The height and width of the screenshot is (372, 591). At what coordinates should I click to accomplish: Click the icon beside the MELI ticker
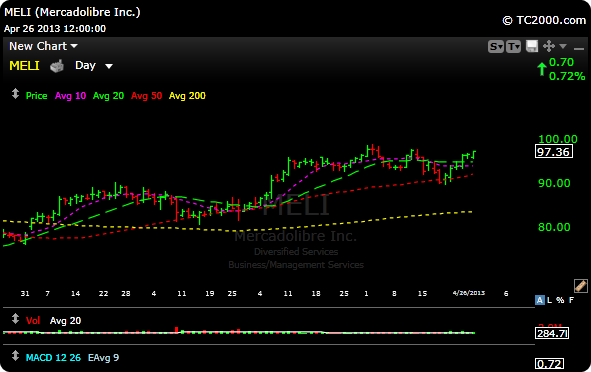click(x=57, y=66)
